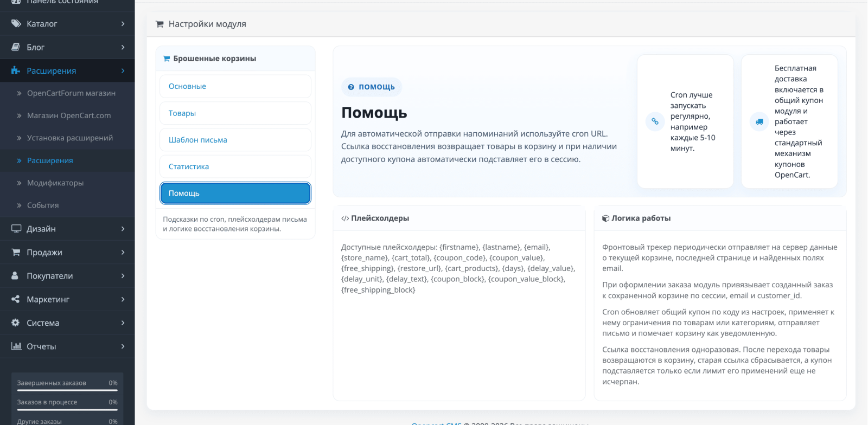Click the Блог book icon in sidebar
Screen dimensions: 868x425
16,47
